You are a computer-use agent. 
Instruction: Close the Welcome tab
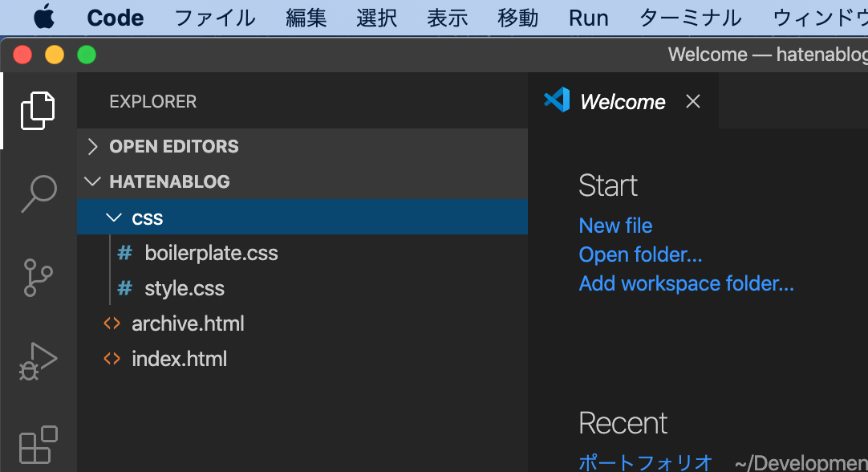click(693, 101)
